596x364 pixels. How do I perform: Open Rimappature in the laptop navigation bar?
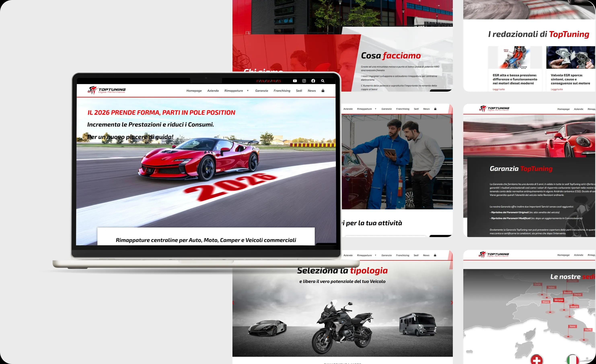[234, 91]
